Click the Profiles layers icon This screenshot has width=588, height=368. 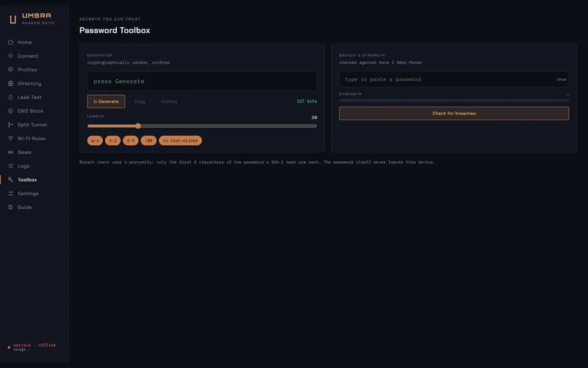(x=10, y=69)
